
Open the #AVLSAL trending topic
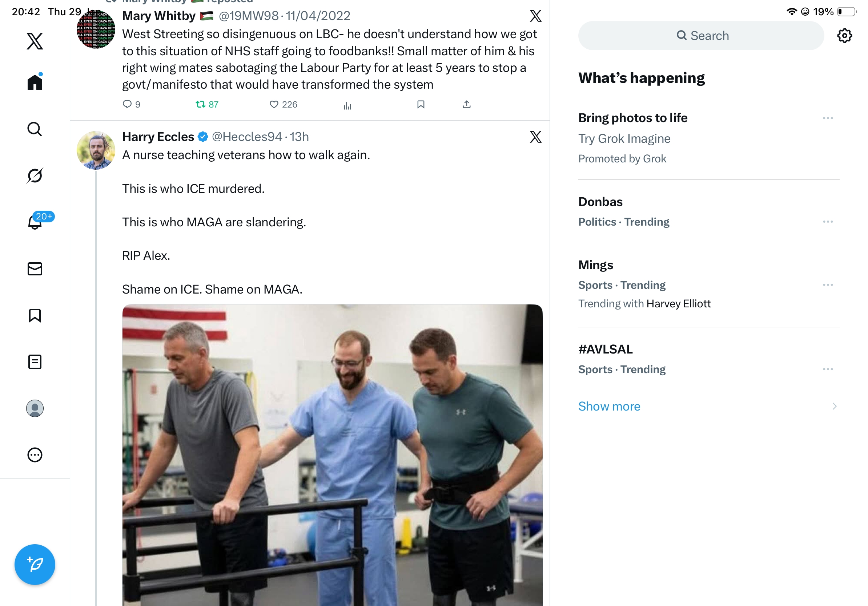(x=605, y=349)
